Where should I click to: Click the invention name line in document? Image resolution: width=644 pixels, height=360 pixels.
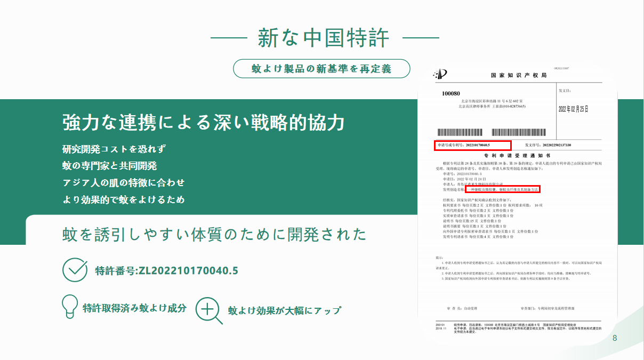tap(491, 189)
